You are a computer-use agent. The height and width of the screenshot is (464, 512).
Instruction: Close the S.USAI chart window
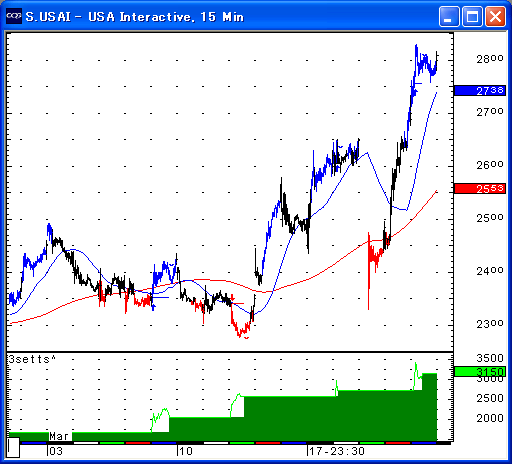tap(495, 16)
